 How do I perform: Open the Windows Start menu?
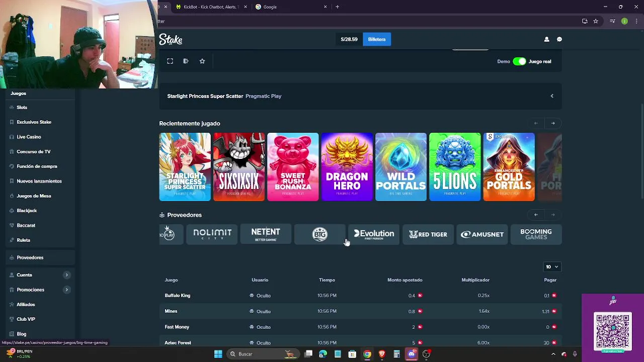[x=218, y=354]
